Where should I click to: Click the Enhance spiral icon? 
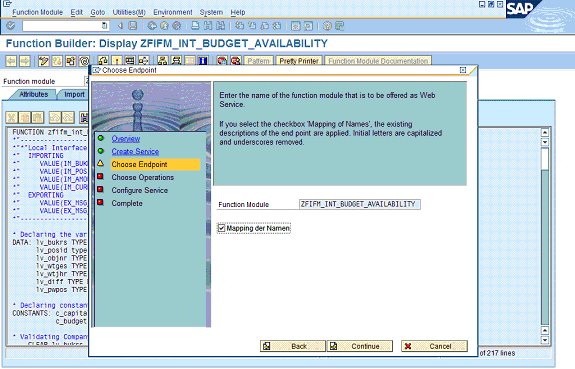pyautogui.click(x=84, y=61)
